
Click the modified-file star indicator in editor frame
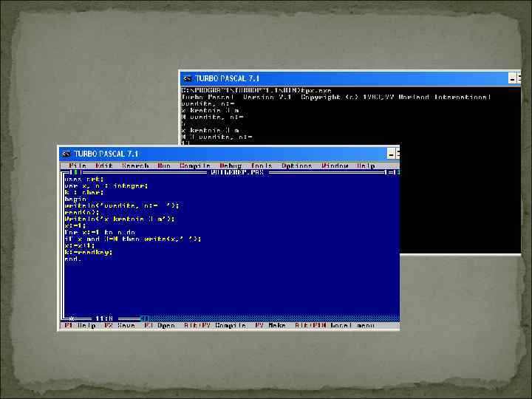[72, 318]
